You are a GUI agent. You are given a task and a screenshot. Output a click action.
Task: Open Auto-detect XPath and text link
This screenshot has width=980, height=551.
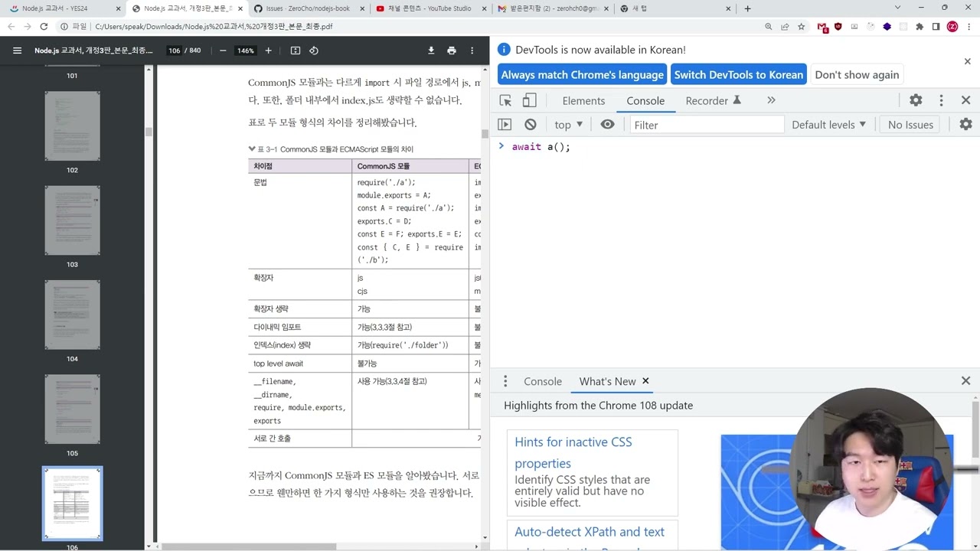pos(590,531)
